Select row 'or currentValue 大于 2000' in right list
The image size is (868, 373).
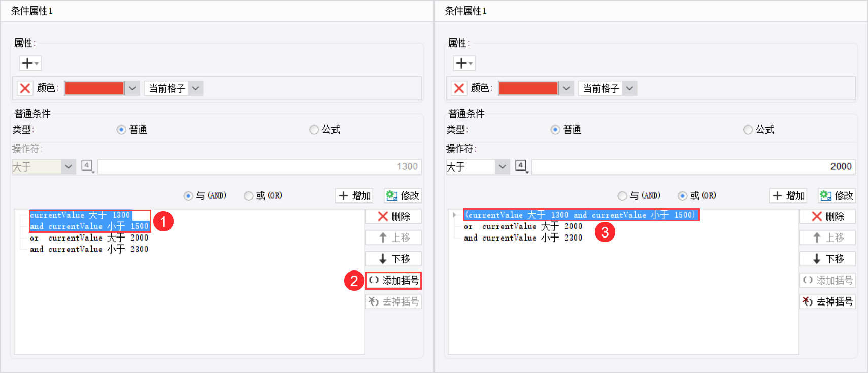(523, 226)
